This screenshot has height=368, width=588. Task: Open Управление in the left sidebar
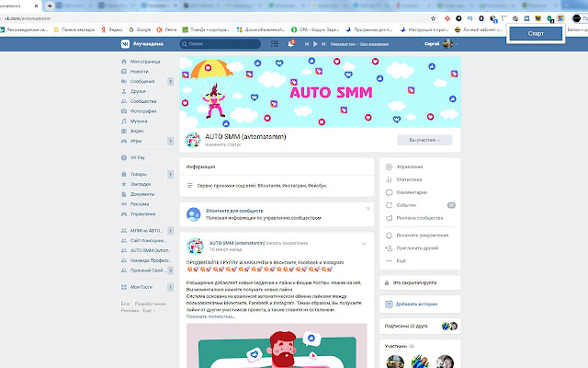pyautogui.click(x=142, y=214)
